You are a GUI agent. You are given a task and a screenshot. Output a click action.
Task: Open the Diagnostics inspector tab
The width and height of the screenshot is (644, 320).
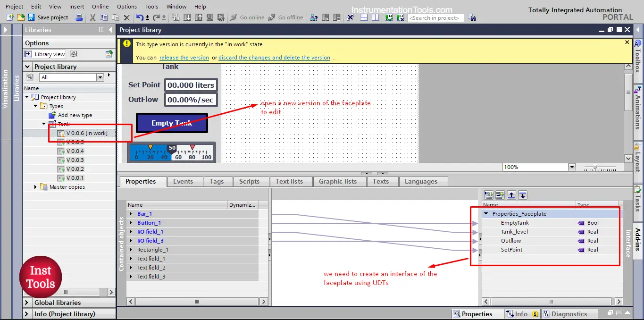[569, 314]
